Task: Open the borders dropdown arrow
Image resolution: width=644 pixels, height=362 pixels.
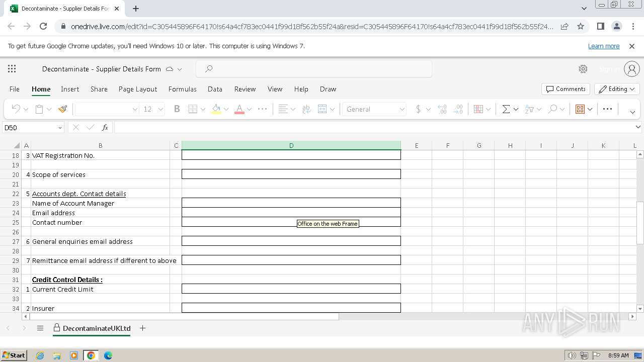Action: coord(203,109)
